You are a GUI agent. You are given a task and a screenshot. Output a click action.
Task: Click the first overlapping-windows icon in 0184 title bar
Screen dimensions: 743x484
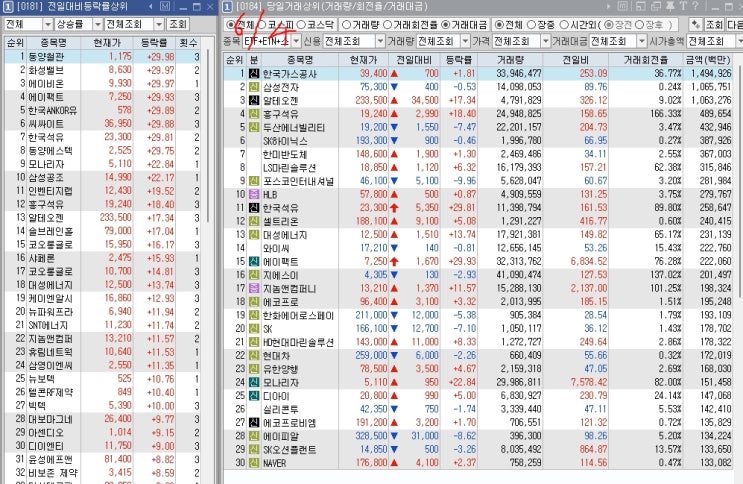point(641,7)
